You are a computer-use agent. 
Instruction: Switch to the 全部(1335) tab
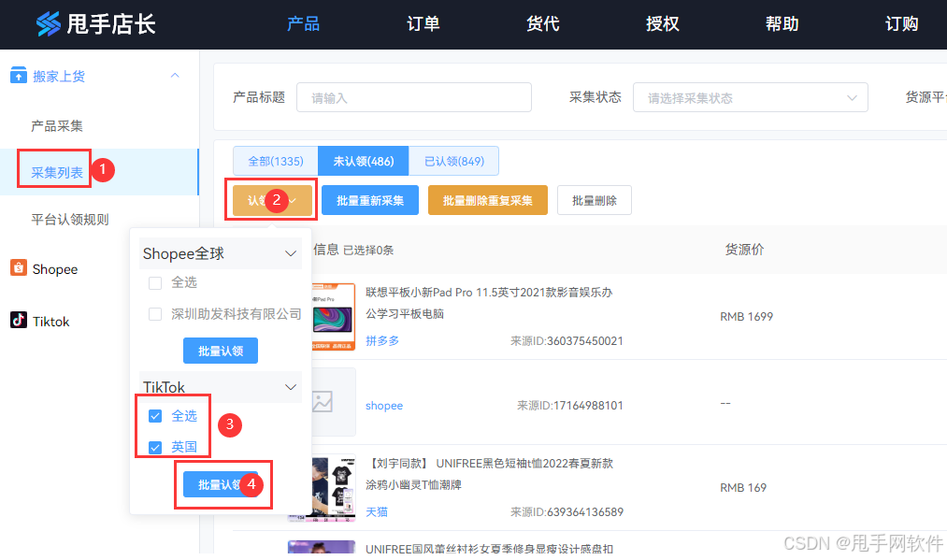pos(276,162)
